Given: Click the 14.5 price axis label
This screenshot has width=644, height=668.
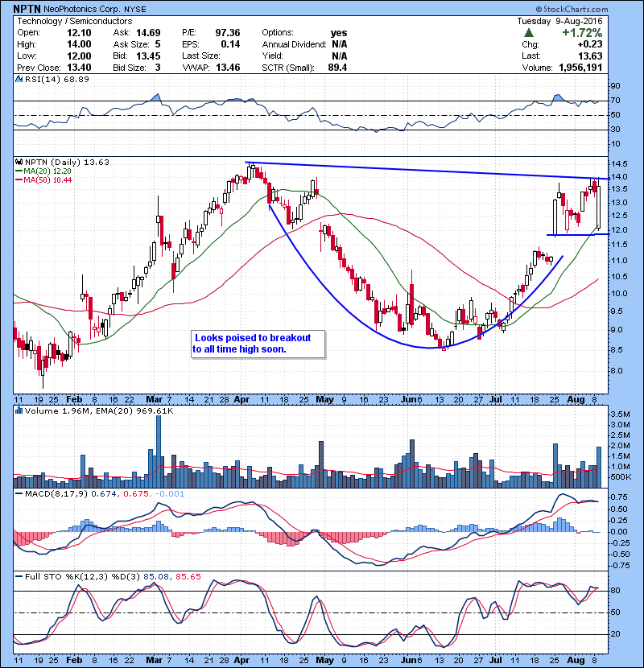Looking at the screenshot, I should (619, 164).
